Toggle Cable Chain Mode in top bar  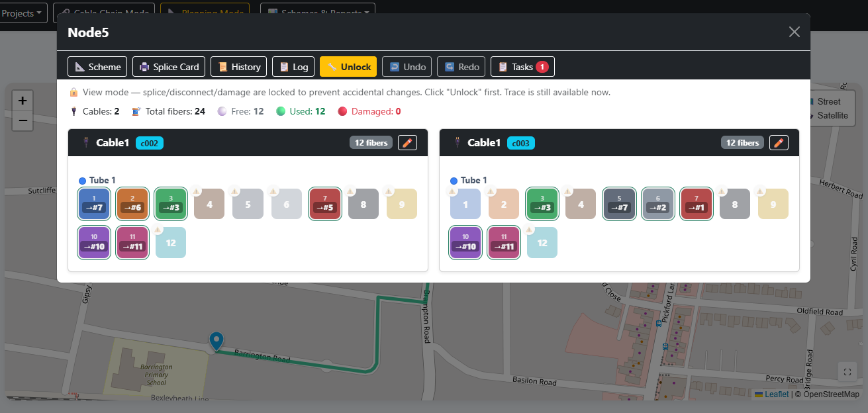coord(104,13)
